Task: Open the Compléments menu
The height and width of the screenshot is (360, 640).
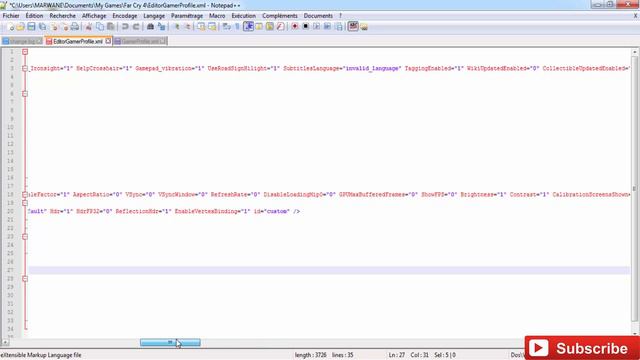Action: pyautogui.click(x=280, y=16)
